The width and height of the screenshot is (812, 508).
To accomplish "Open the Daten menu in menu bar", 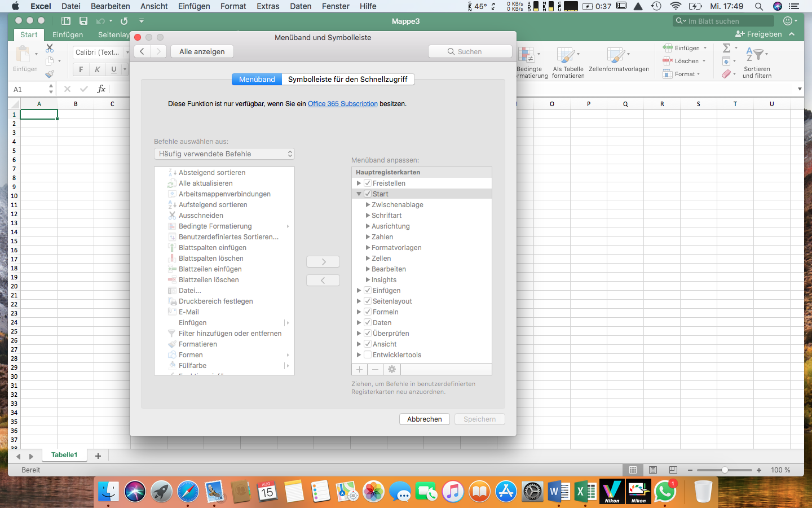I will click(x=301, y=6).
